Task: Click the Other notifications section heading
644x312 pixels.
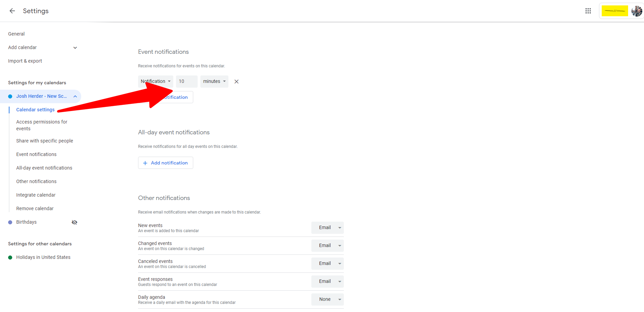Action: pyautogui.click(x=164, y=198)
